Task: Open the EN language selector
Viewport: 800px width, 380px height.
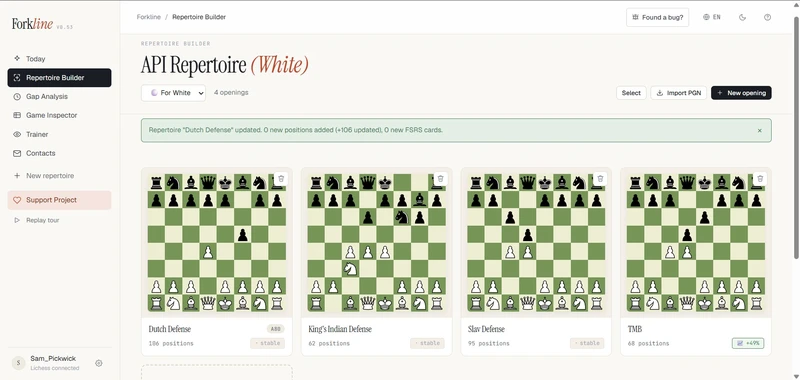Action: (712, 17)
